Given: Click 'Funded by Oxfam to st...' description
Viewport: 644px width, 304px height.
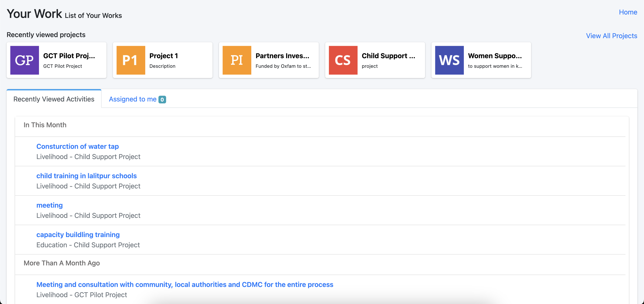Looking at the screenshot, I should [283, 66].
